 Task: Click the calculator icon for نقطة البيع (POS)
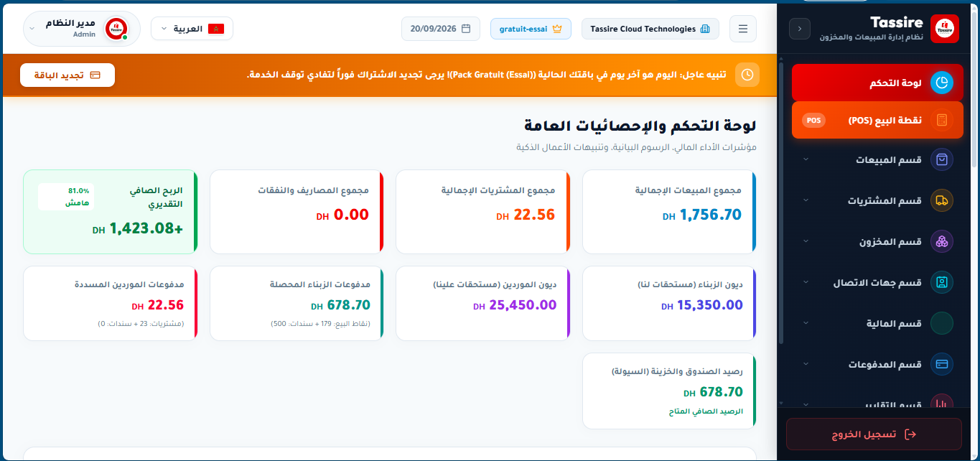pyautogui.click(x=942, y=120)
